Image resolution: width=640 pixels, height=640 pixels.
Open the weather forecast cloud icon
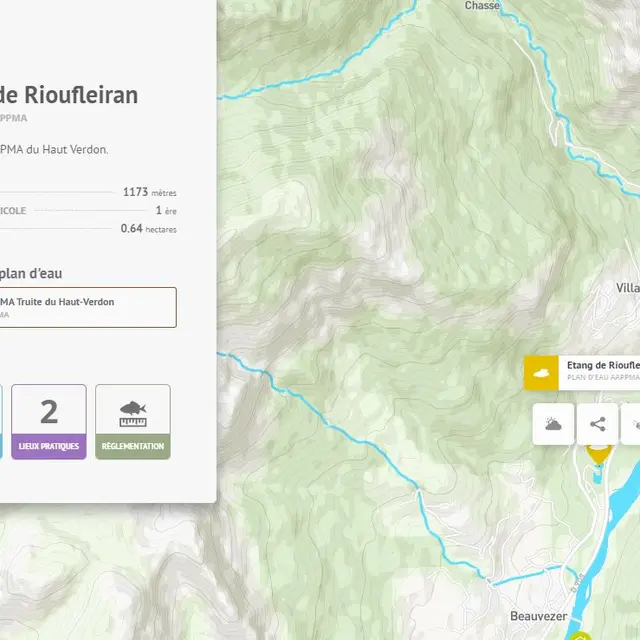(x=553, y=424)
